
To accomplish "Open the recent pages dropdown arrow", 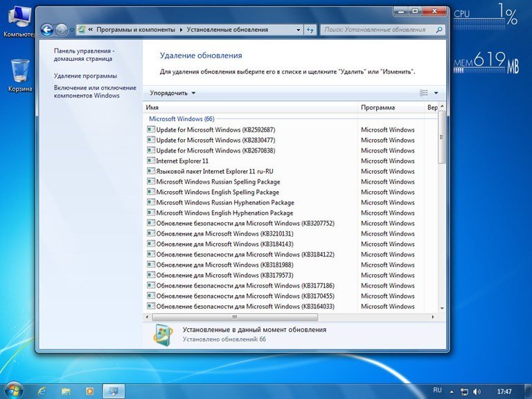I will point(72,30).
